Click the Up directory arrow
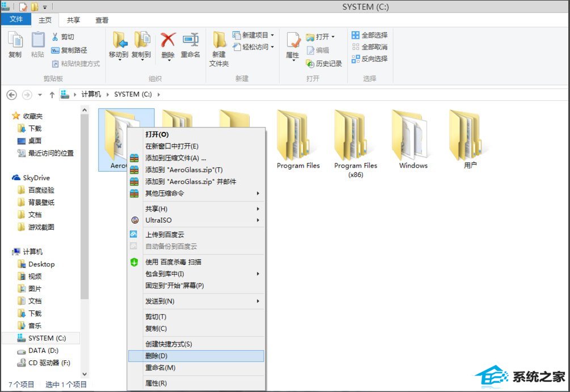 click(52, 95)
